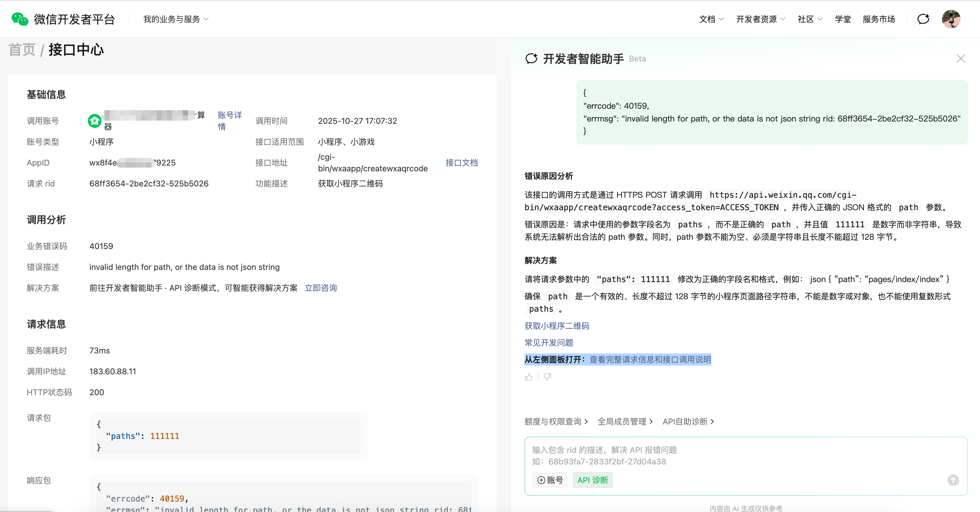Open 服务市场 in top navigation
This screenshot has height=512, width=980.
click(x=878, y=19)
